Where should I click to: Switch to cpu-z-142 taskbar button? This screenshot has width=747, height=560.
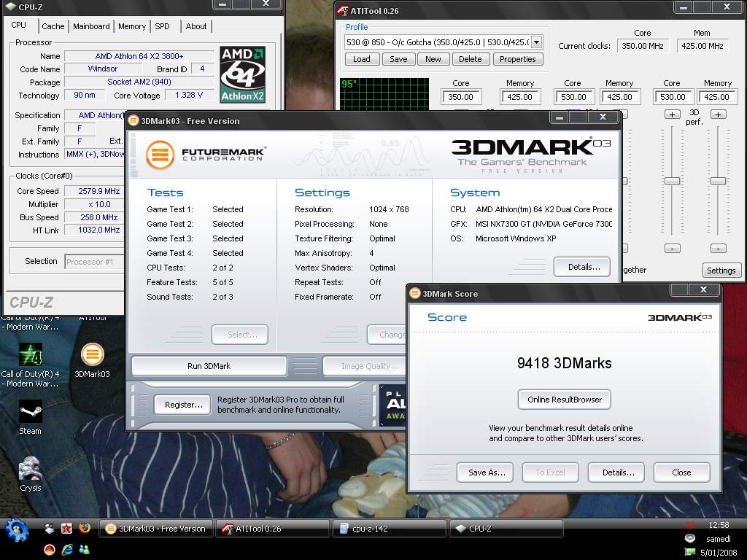pyautogui.click(x=390, y=529)
